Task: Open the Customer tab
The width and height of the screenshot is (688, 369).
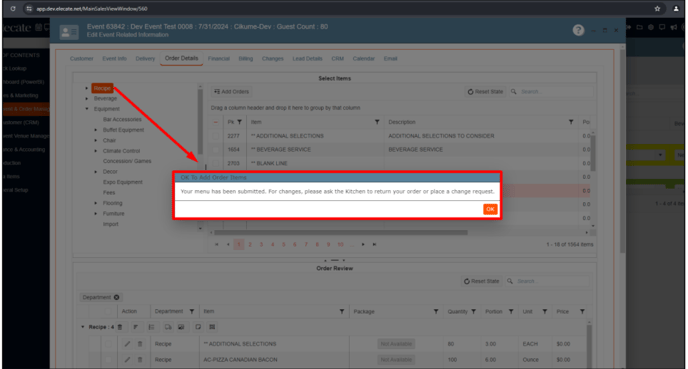Action: click(81, 59)
